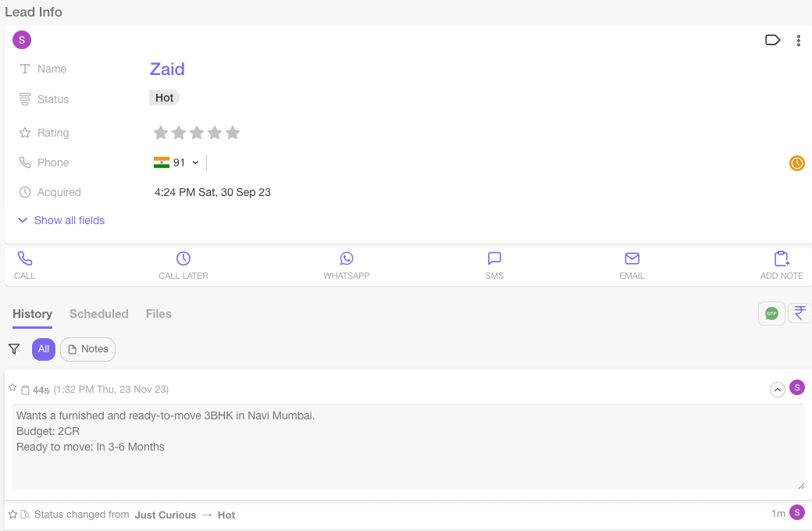Click the green OTP icon
This screenshot has height=531, width=812.
tap(771, 312)
